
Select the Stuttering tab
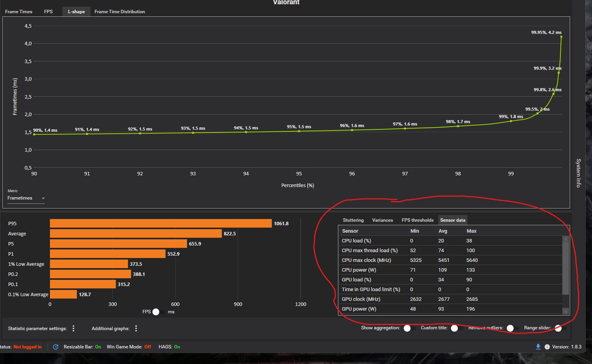(353, 220)
